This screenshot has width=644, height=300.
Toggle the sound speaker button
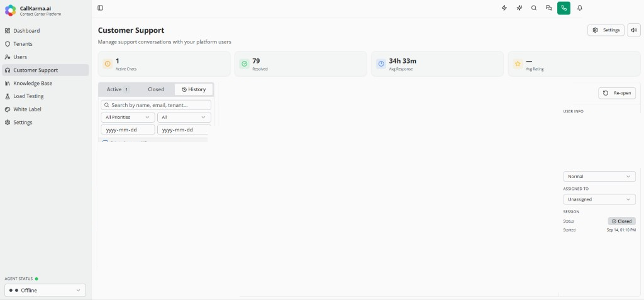[x=634, y=30]
